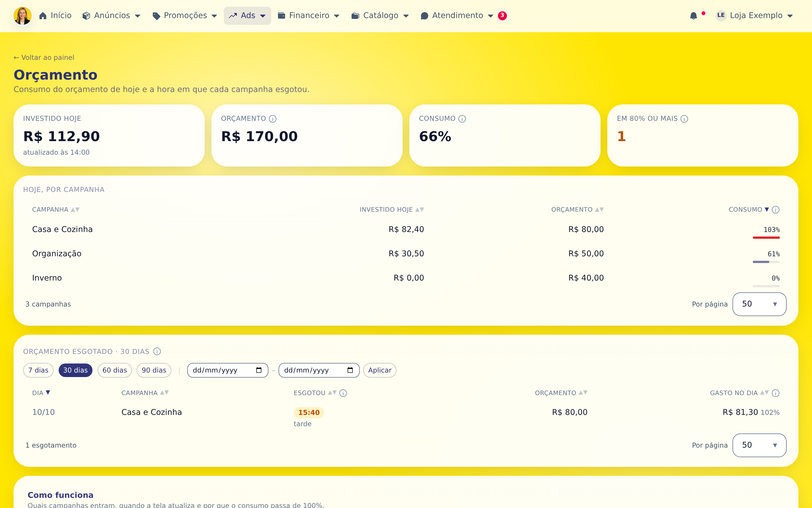This screenshot has width=812, height=508.
Task: Click the red 3 notification badge
Action: coord(502,16)
